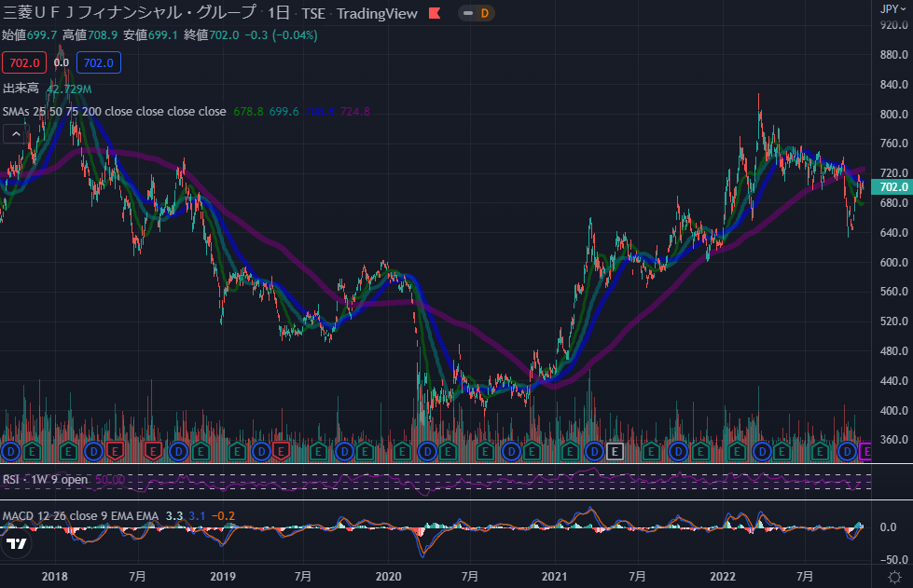Click the D marker just before gray E

tap(594, 451)
